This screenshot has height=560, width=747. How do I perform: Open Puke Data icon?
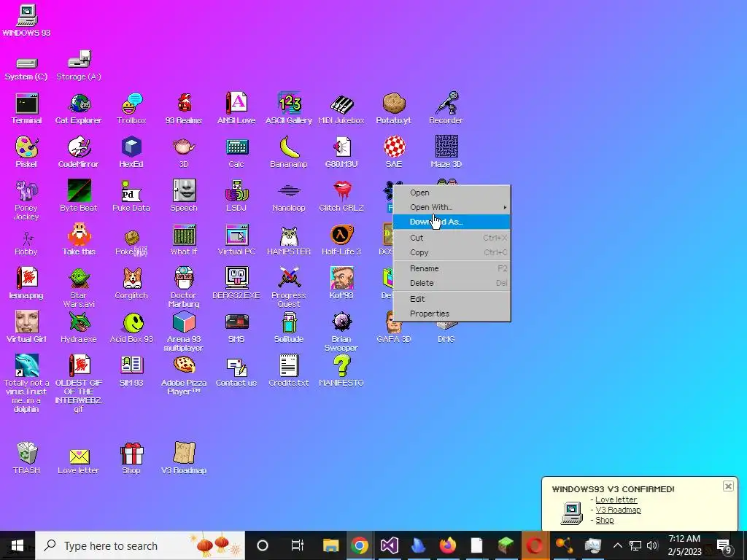coord(131,196)
